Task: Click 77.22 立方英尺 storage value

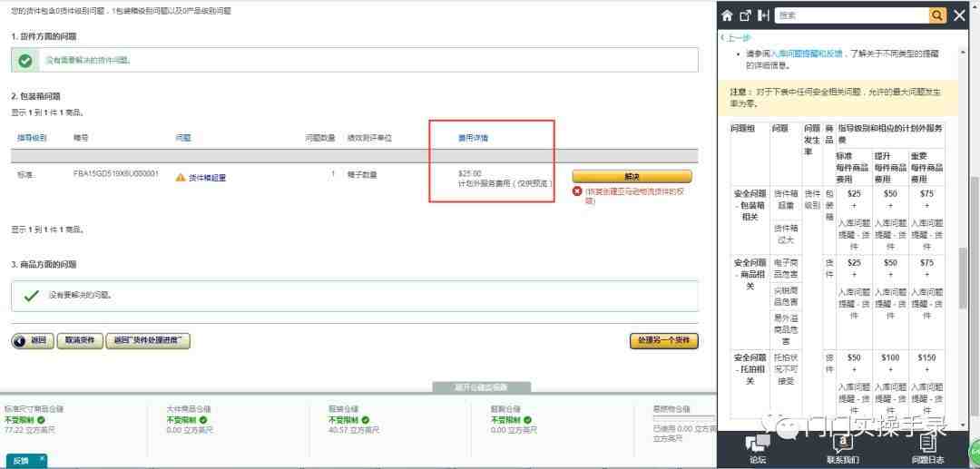Action: click(x=30, y=430)
